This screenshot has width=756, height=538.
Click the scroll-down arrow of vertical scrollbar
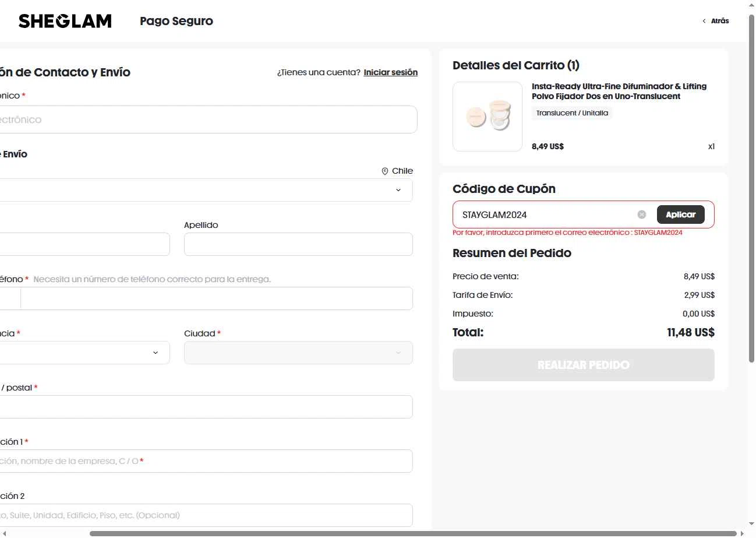[751, 524]
